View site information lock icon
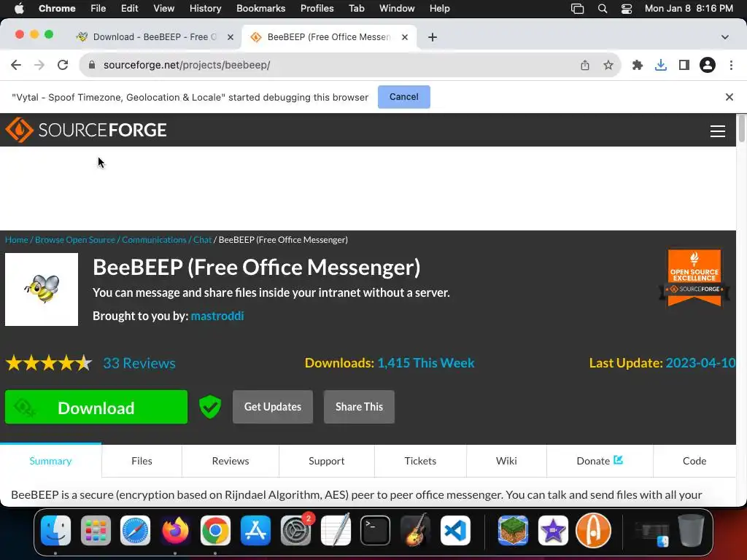This screenshot has height=560, width=747. (93, 65)
